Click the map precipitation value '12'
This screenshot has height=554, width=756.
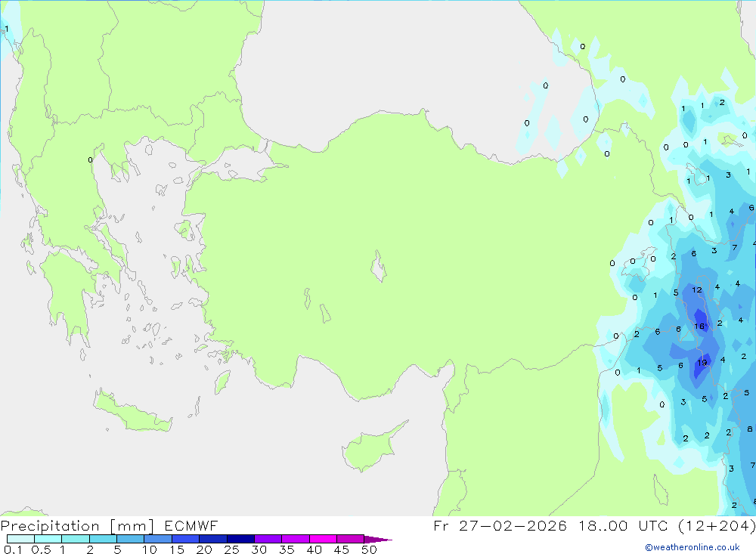click(697, 289)
